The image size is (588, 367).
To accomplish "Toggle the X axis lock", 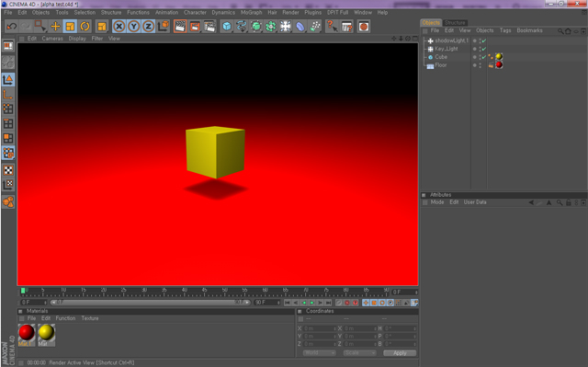I will (x=119, y=27).
